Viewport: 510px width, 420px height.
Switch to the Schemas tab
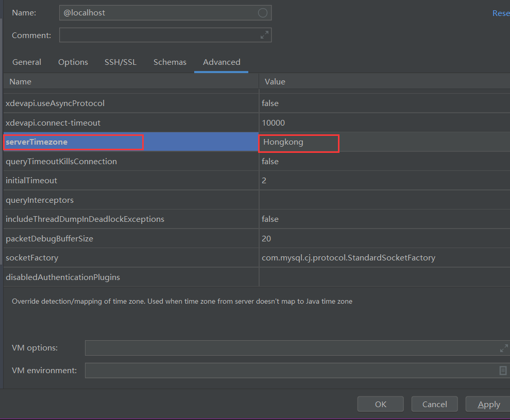pyautogui.click(x=170, y=62)
